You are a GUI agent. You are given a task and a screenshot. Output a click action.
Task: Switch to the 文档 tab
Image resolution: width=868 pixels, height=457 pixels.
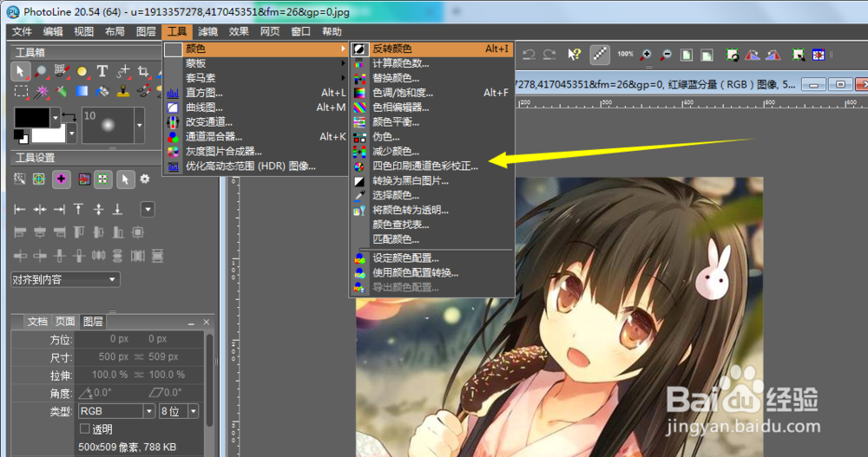(37, 322)
